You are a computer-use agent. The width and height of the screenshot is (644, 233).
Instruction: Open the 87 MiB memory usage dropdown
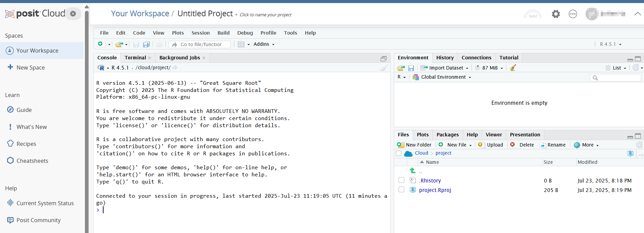(489, 68)
